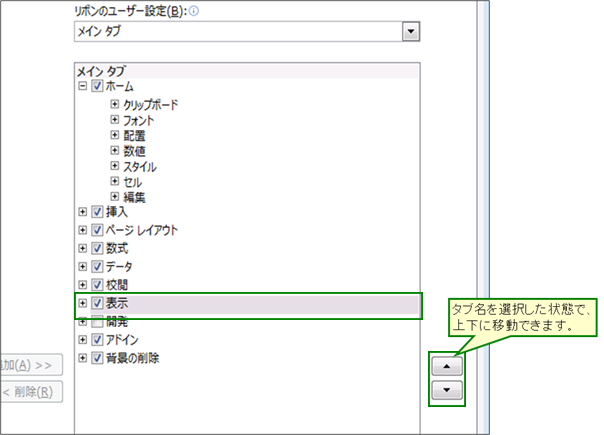Uncheck the ホーム tab checkbox
This screenshot has height=435, width=604.
97,86
